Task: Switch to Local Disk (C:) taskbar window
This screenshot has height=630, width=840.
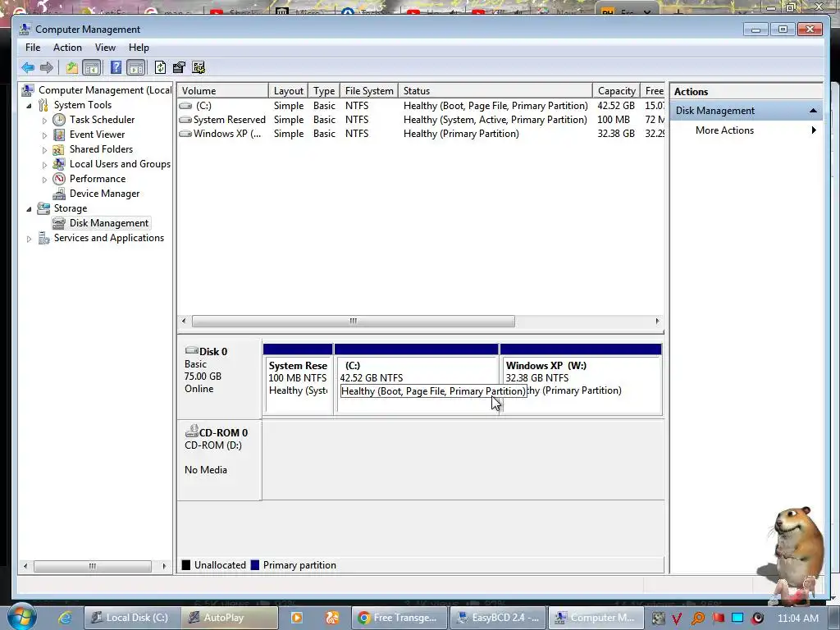Action: click(132, 618)
